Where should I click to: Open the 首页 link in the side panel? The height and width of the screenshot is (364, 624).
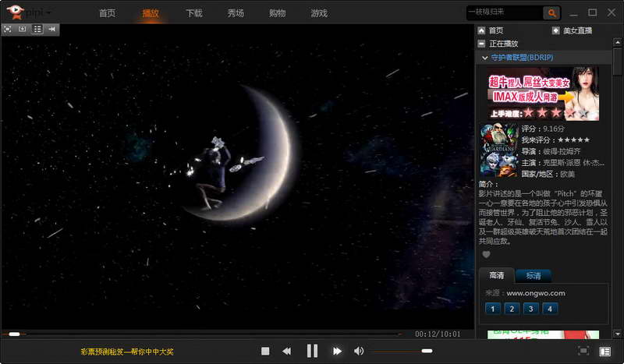coord(496,30)
